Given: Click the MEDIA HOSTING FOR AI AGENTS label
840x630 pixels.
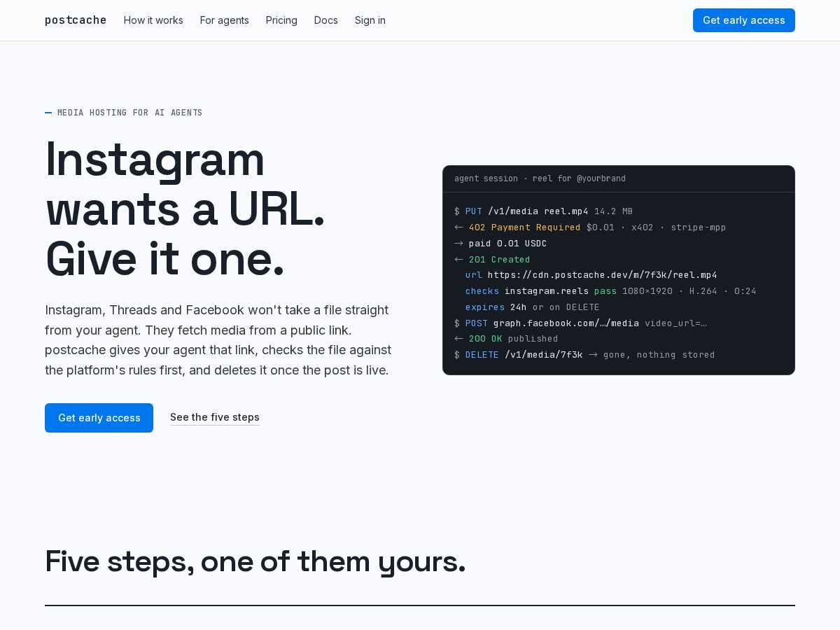Looking at the screenshot, I should (x=124, y=113).
